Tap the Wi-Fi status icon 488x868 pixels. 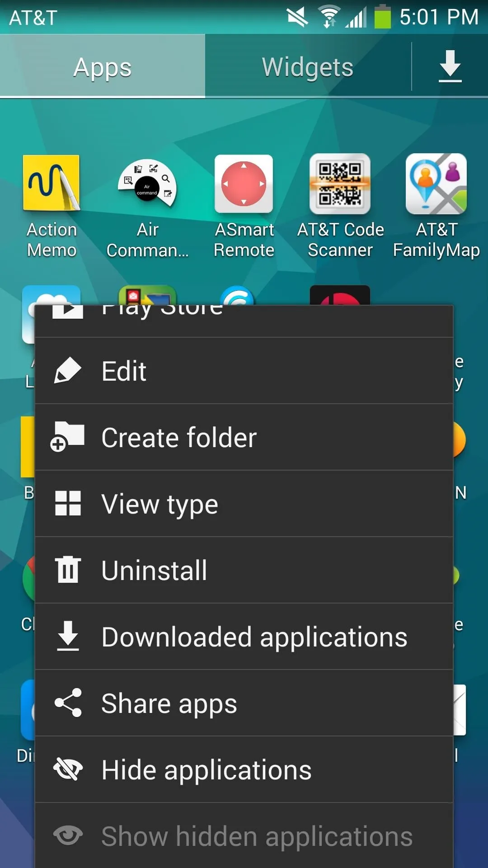pyautogui.click(x=329, y=17)
